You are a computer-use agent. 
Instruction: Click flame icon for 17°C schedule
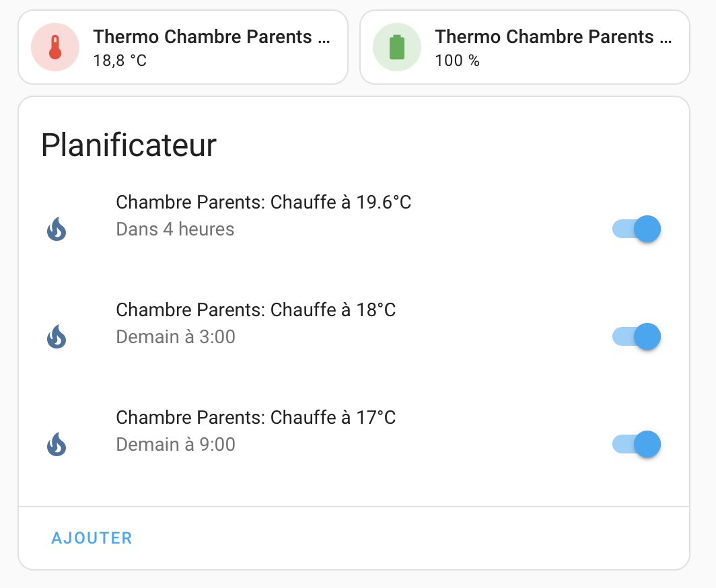tap(57, 444)
